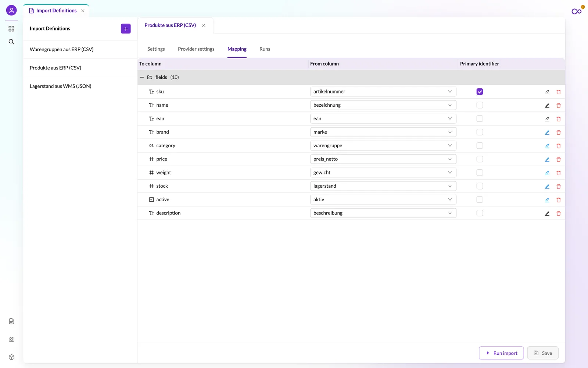This screenshot has width=588, height=368.
Task: Mark name as primary identifier
Action: click(x=480, y=105)
